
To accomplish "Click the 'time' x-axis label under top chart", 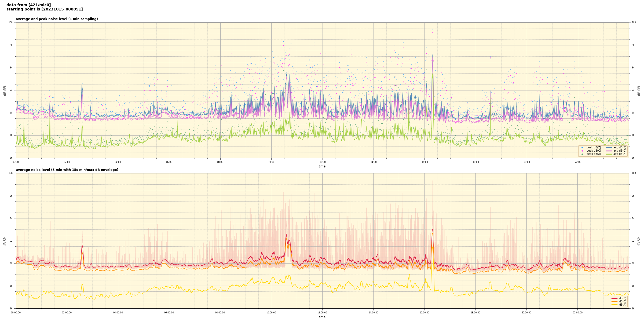I will pos(322,166).
